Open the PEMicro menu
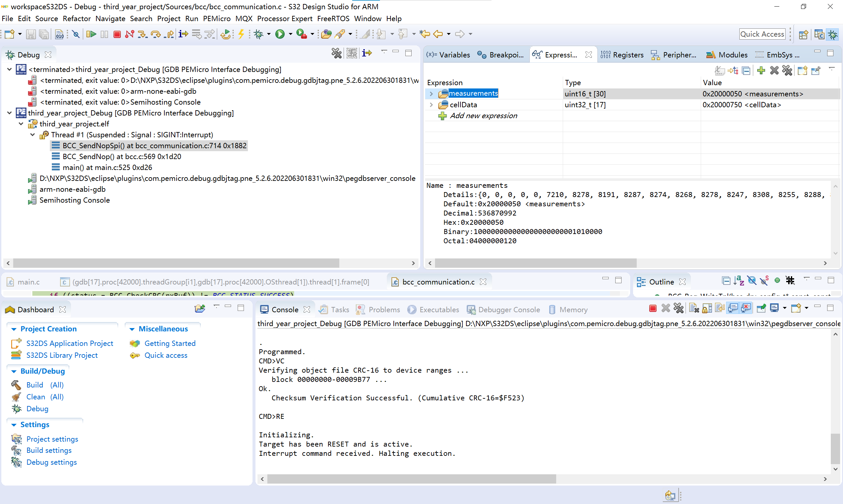Screen dimensions: 843x504 point(217,19)
